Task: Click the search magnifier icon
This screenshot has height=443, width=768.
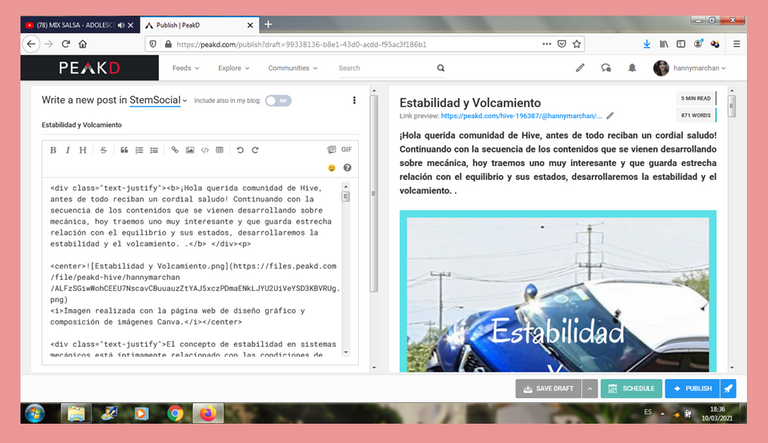Action: point(441,68)
